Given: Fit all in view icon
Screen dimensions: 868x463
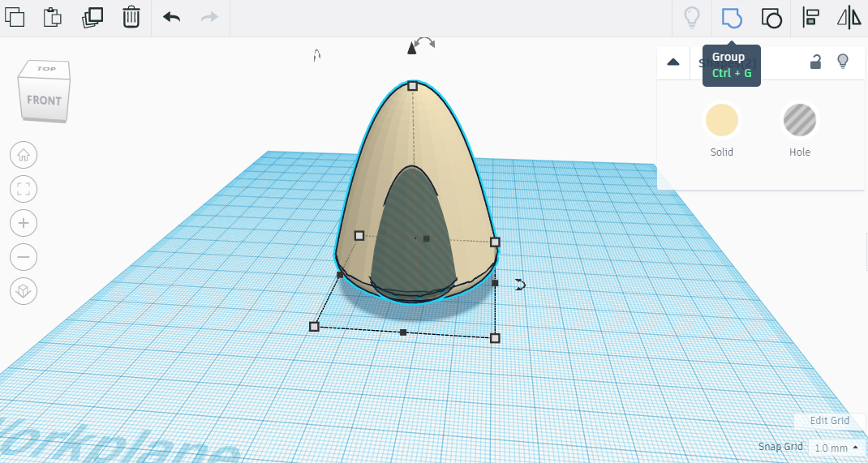Looking at the screenshot, I should click(24, 189).
